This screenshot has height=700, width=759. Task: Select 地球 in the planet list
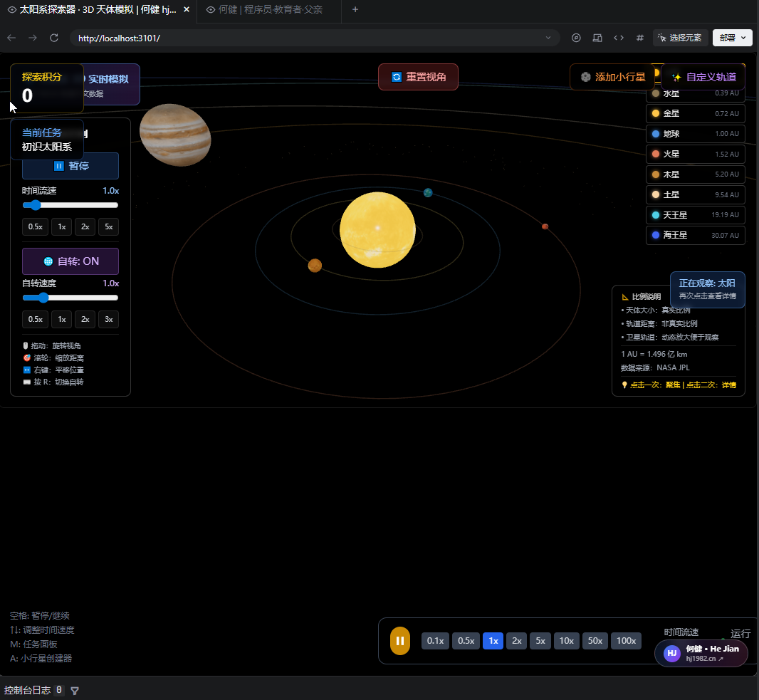click(x=696, y=134)
